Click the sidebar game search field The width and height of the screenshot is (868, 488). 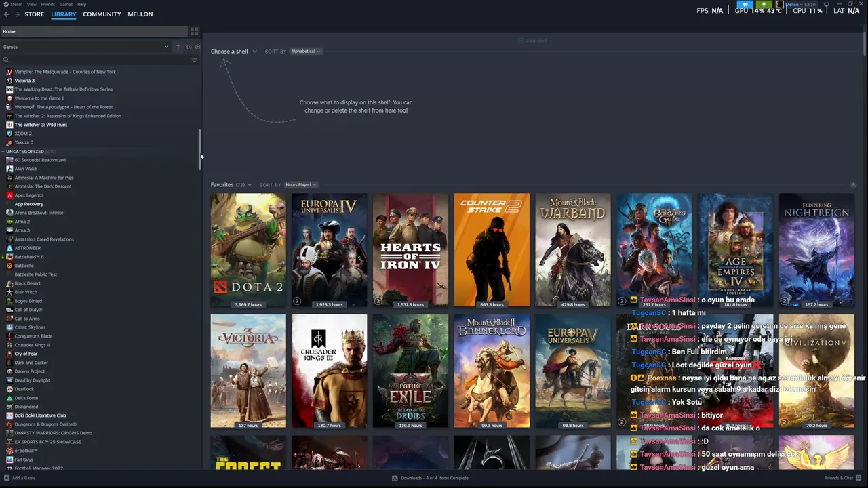click(95, 60)
